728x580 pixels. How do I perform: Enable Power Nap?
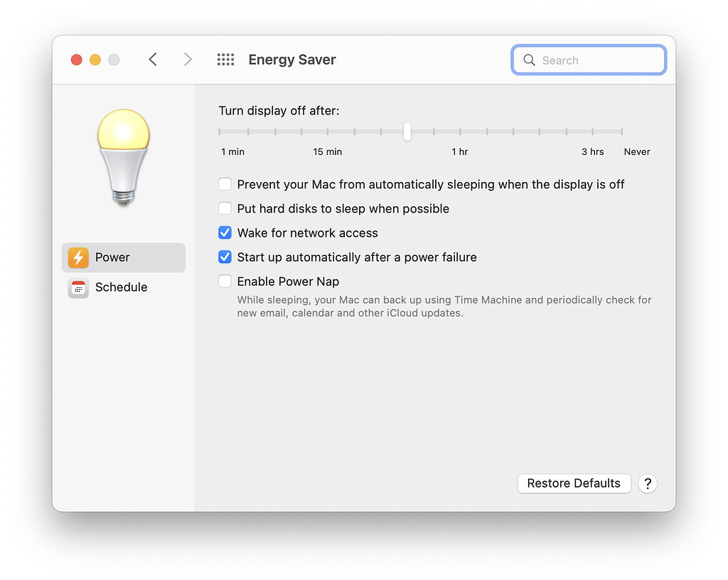point(225,281)
